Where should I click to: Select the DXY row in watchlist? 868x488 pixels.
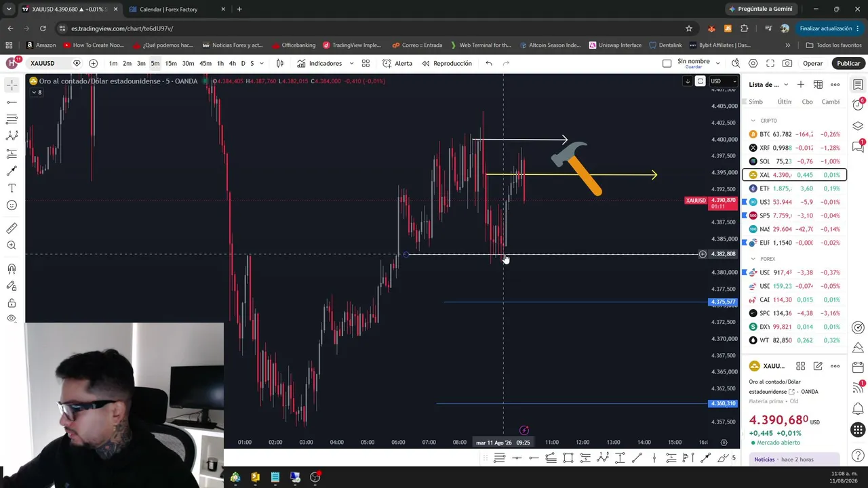(x=795, y=327)
